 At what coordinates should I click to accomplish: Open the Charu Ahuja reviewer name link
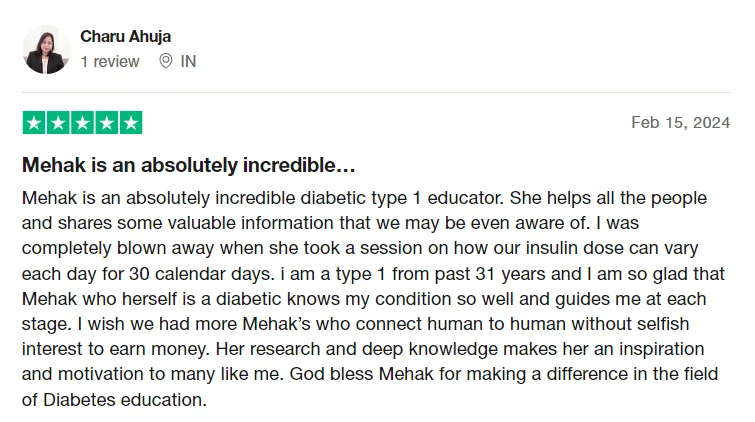click(125, 36)
